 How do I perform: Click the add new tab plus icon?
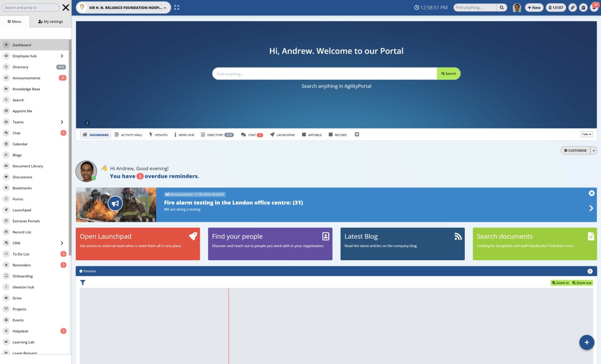357,135
